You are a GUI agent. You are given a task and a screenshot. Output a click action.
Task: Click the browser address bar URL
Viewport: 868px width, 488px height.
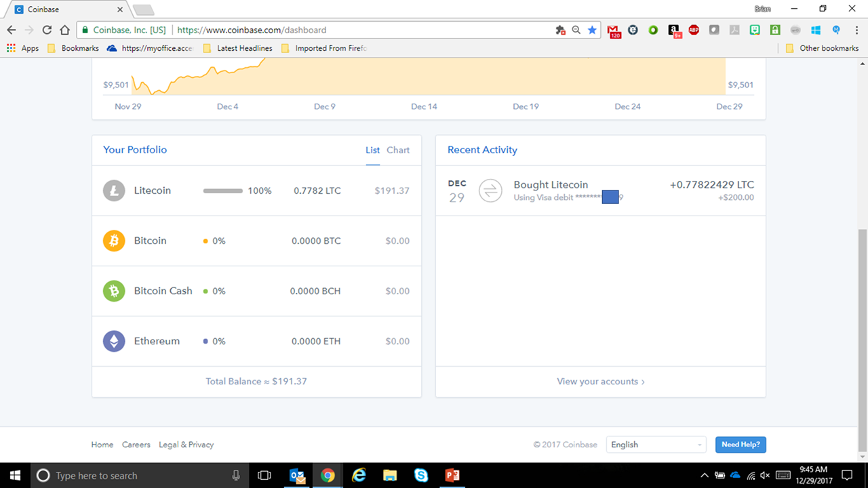pyautogui.click(x=252, y=30)
